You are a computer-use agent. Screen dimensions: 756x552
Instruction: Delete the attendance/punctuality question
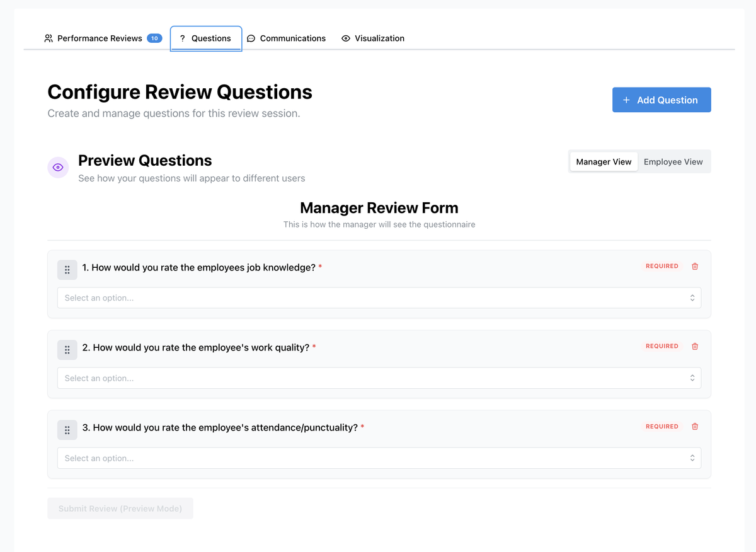point(695,427)
